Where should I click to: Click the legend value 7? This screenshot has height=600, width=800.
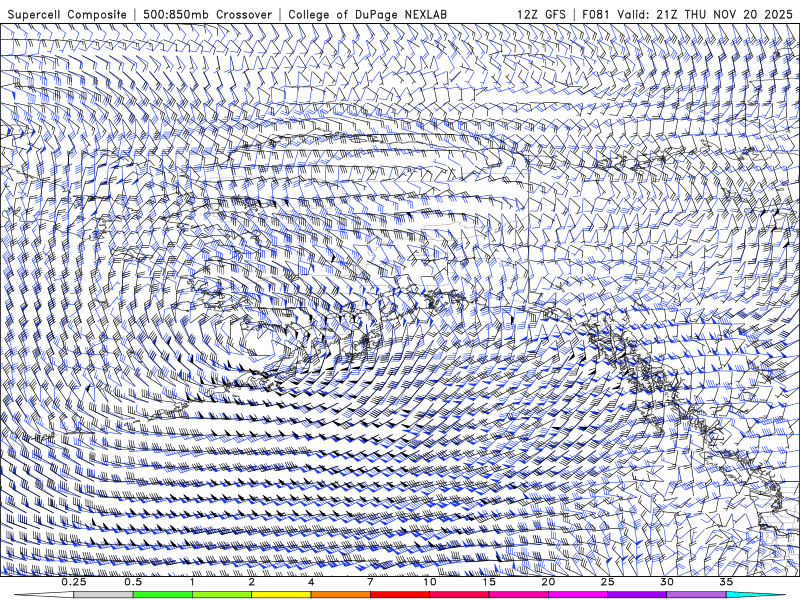coord(370,582)
